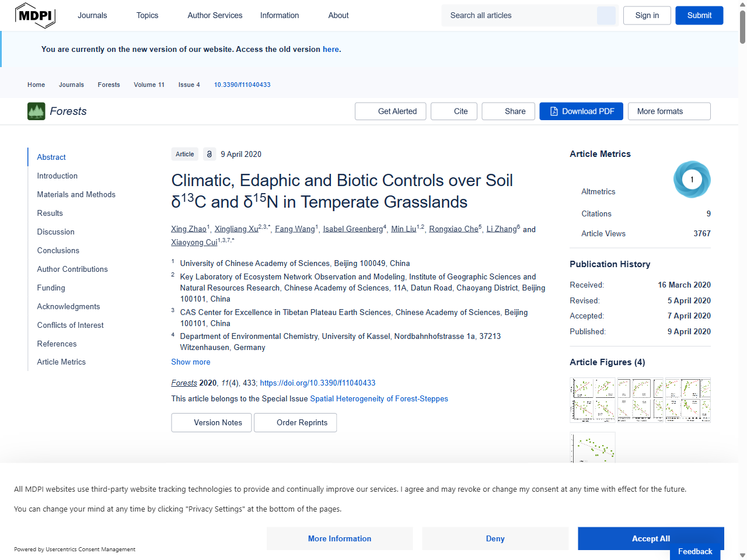The height and width of the screenshot is (560, 747).
Task: Click the MDPI logo
Action: pyautogui.click(x=35, y=15)
